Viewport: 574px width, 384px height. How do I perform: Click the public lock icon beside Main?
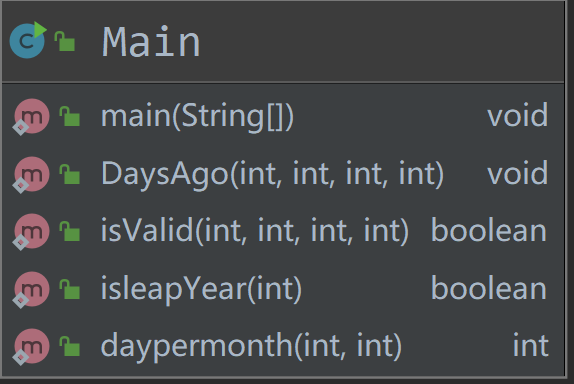pyautogui.click(x=65, y=41)
